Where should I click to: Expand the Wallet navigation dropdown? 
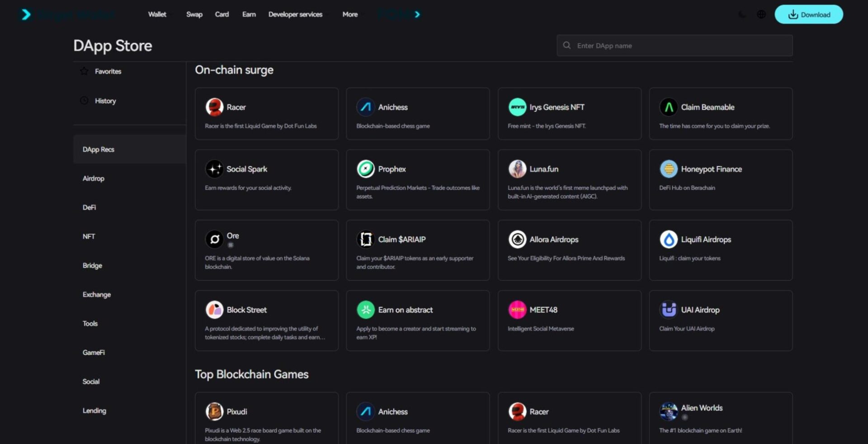pyautogui.click(x=157, y=14)
